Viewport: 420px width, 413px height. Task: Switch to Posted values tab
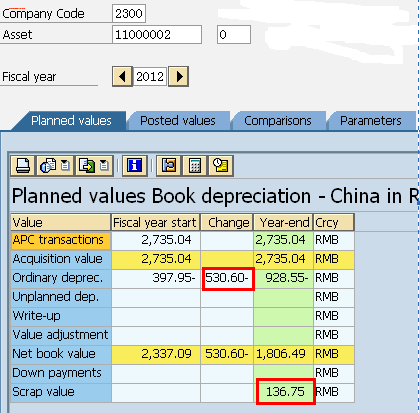(178, 121)
